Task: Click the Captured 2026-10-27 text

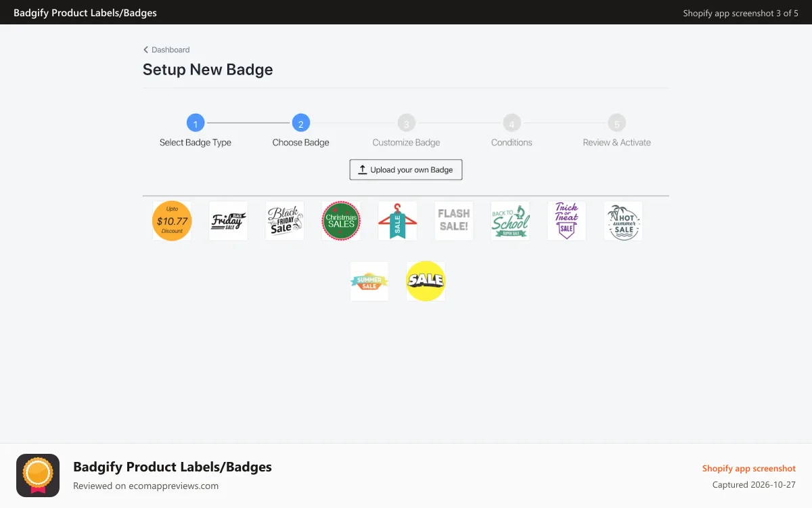Action: tap(754, 485)
